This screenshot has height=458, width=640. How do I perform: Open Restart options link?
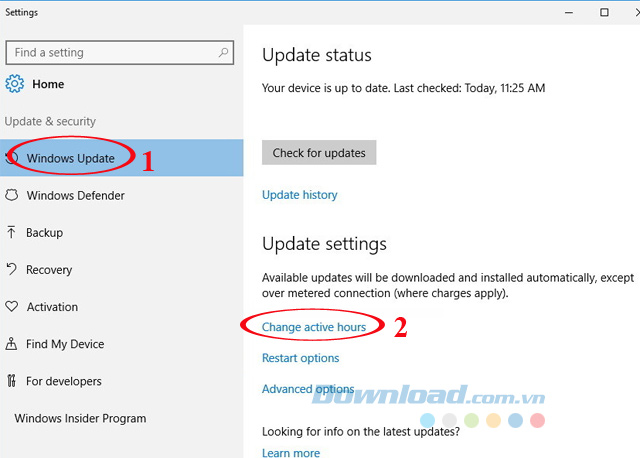pyautogui.click(x=300, y=358)
